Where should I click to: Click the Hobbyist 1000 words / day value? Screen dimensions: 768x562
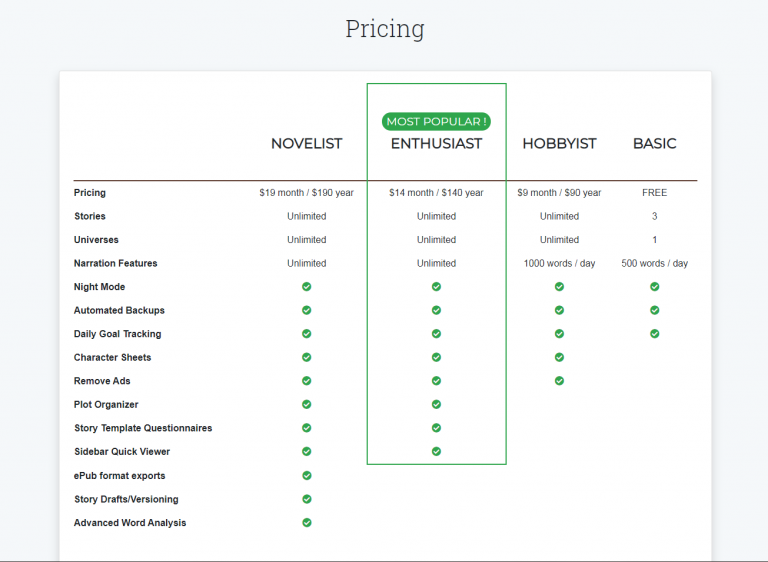pos(559,263)
